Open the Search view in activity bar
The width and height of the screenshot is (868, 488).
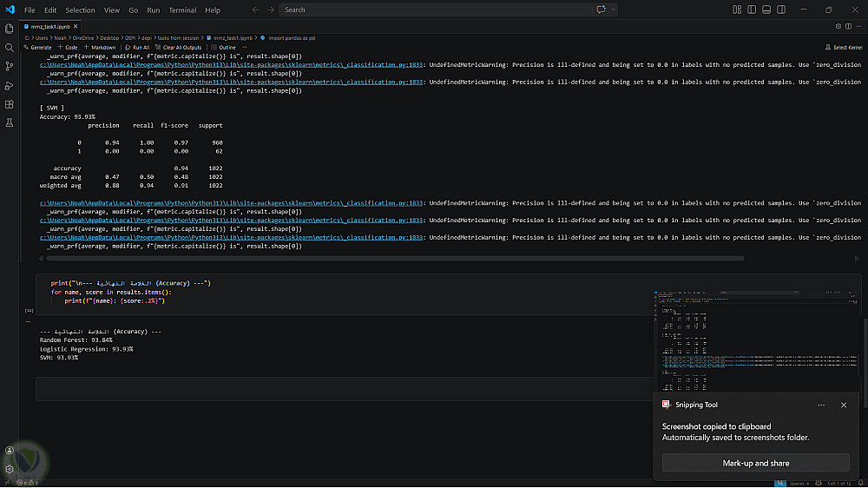tap(10, 48)
